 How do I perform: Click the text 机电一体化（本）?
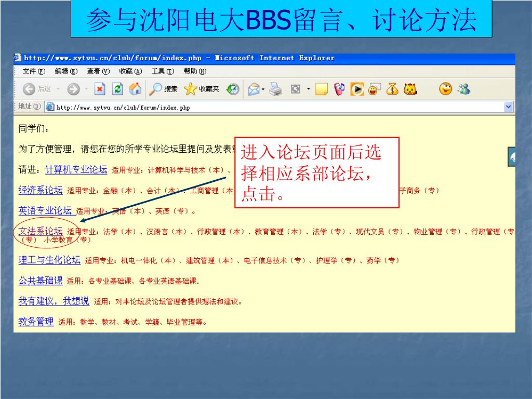click(x=149, y=261)
